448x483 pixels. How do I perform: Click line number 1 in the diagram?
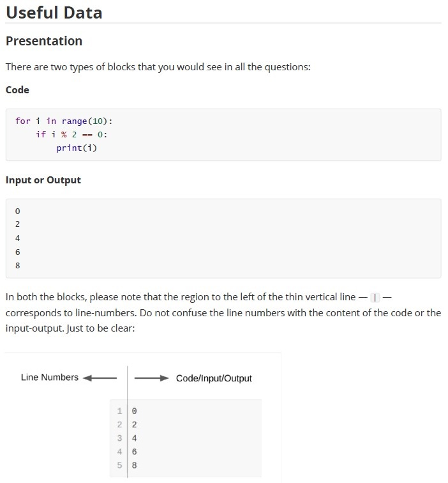coord(119,411)
